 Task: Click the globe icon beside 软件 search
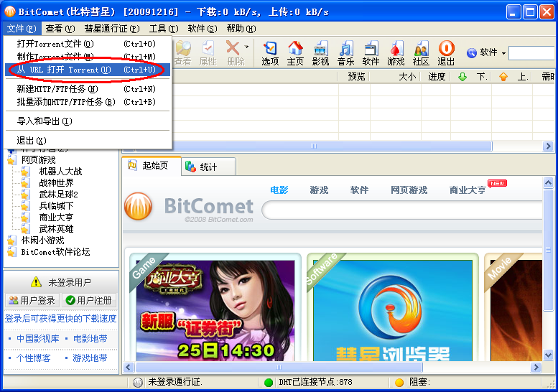coord(472,53)
